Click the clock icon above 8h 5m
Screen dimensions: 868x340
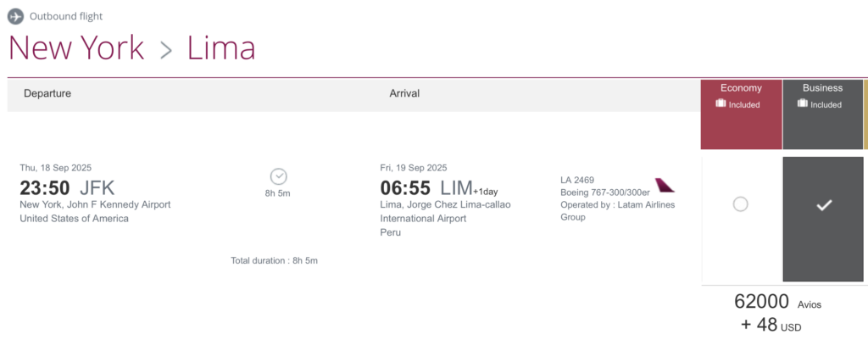[279, 176]
